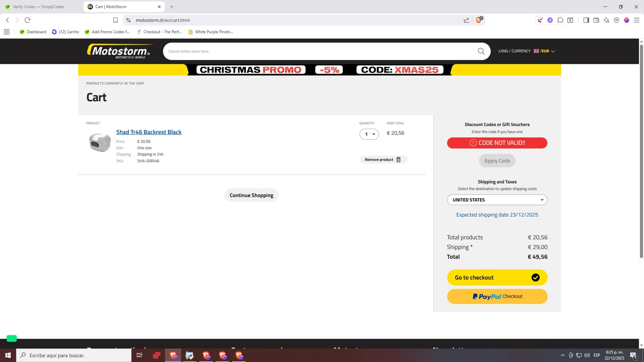
Task: Click the CODE NOT VALID discount code field
Action: [497, 143]
